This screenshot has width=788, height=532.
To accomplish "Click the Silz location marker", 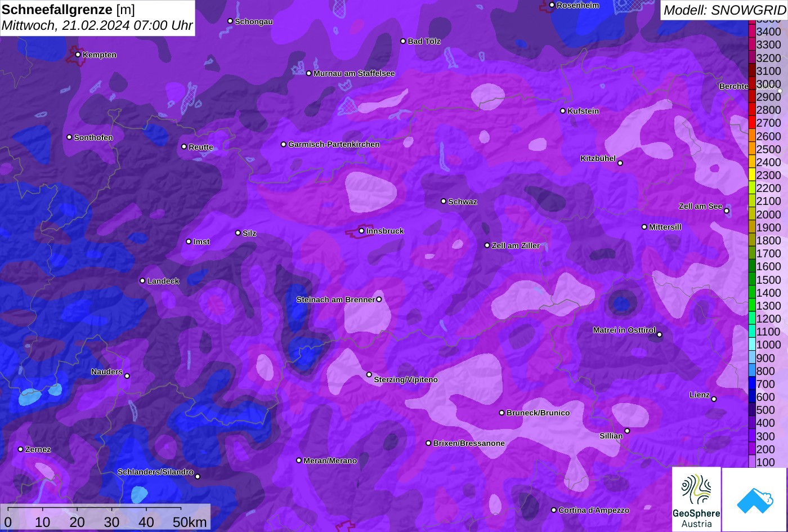I will click(x=238, y=233).
